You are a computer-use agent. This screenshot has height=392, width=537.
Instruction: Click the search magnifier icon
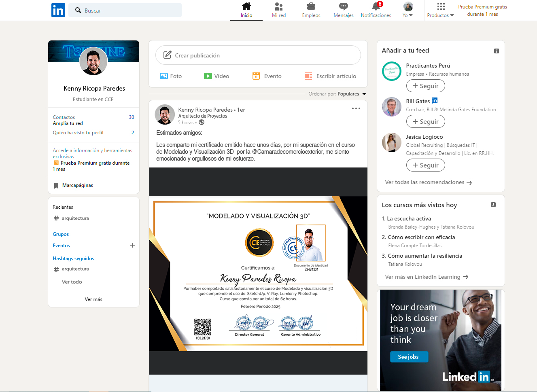[78, 10]
